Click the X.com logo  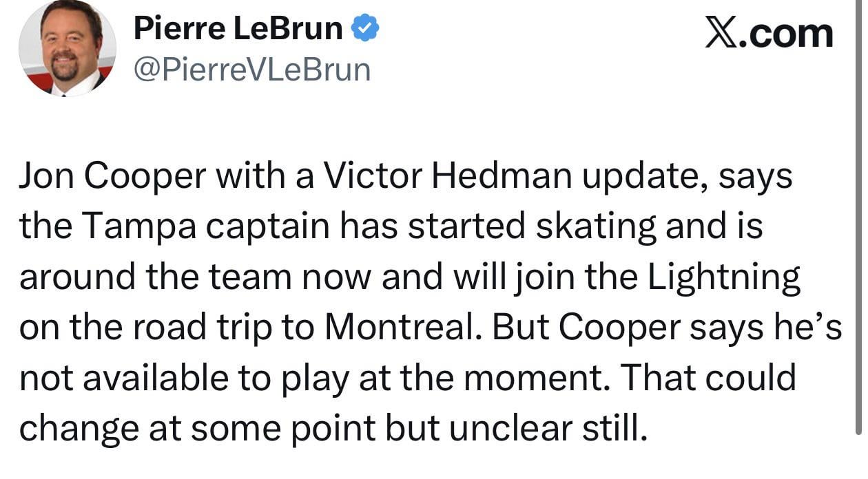click(x=769, y=32)
